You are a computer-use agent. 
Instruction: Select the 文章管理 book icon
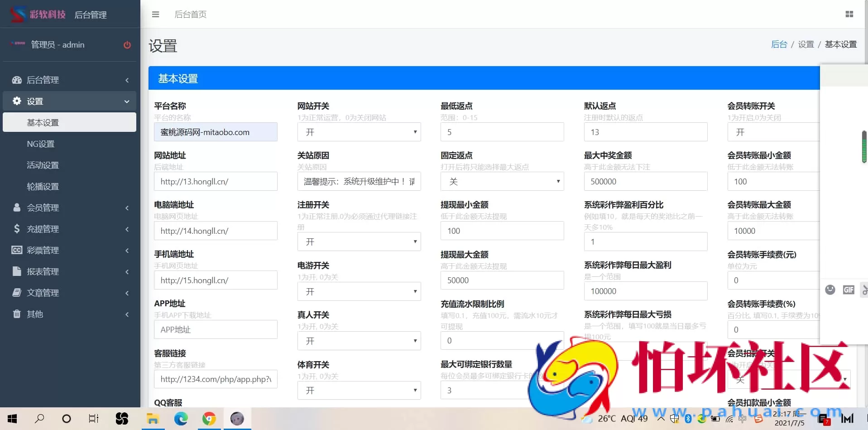point(17,292)
